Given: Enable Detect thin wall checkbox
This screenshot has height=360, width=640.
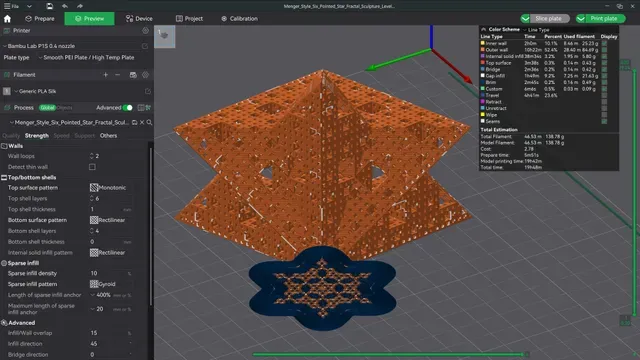Looking at the screenshot, I should tap(92, 167).
